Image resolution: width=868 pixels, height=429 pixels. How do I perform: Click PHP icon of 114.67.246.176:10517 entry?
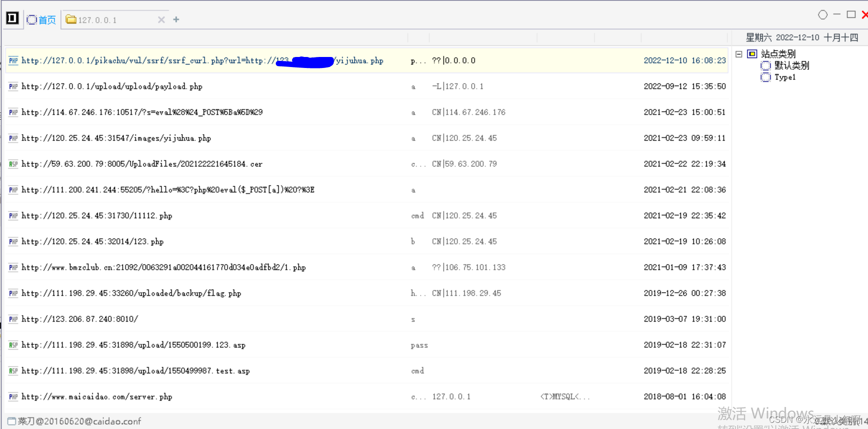pos(13,112)
